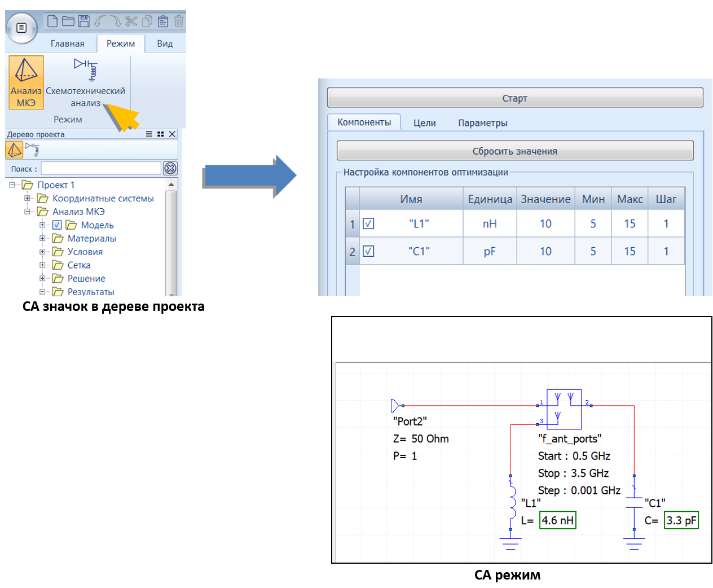Open the Главная ribbon tab
The image size is (713, 588).
coord(67,43)
